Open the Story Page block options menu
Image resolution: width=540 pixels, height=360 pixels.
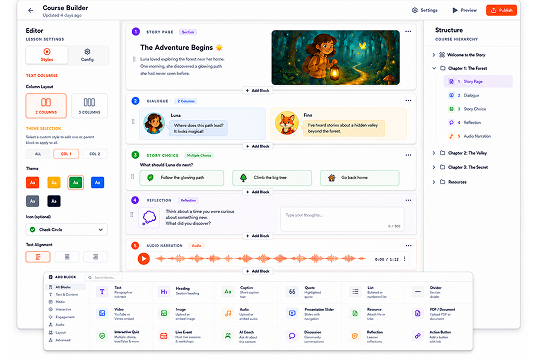[408, 31]
